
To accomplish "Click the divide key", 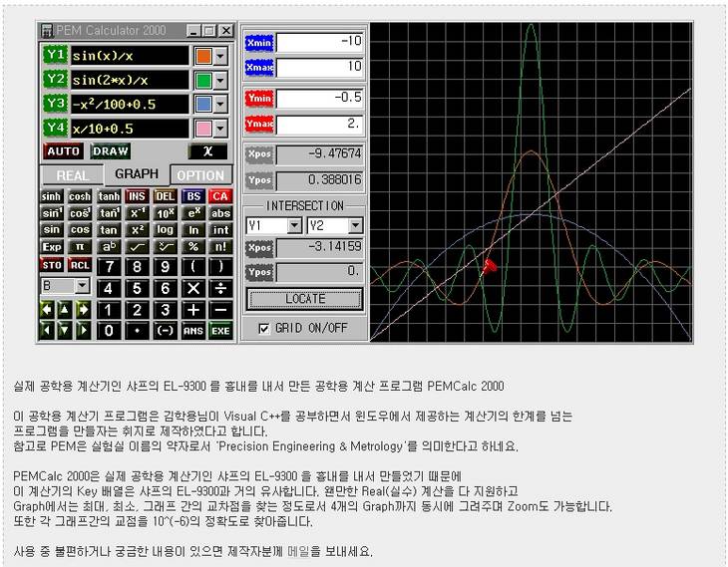I will tap(220, 288).
